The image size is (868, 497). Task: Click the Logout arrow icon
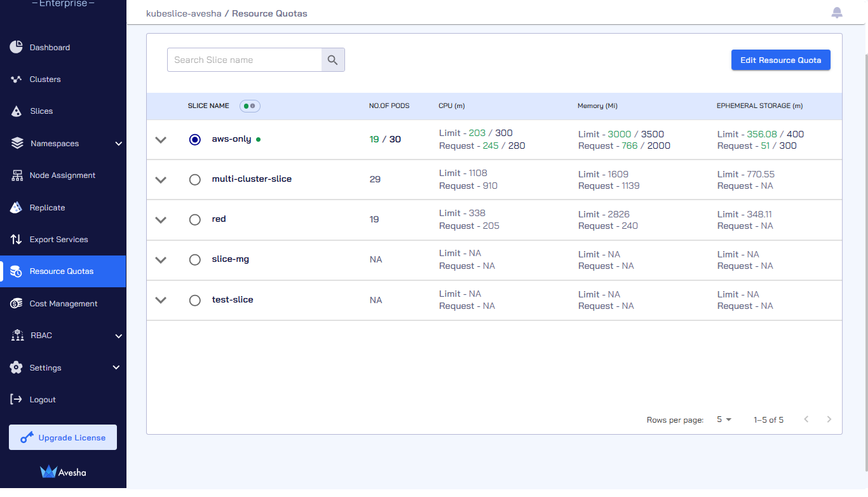(x=17, y=399)
